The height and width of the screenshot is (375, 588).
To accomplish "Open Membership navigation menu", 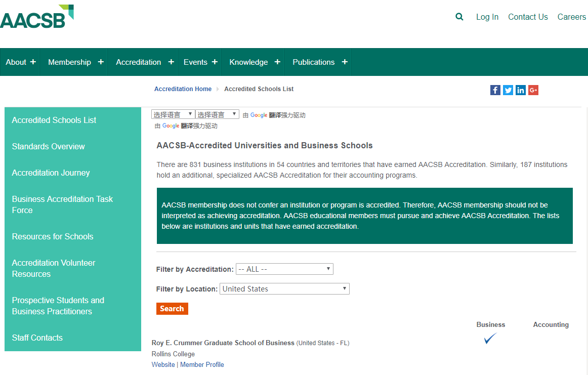I will 69,62.
